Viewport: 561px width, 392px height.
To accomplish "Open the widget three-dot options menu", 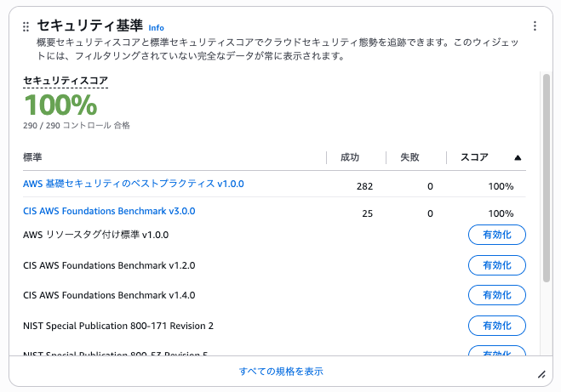I will (535, 26).
